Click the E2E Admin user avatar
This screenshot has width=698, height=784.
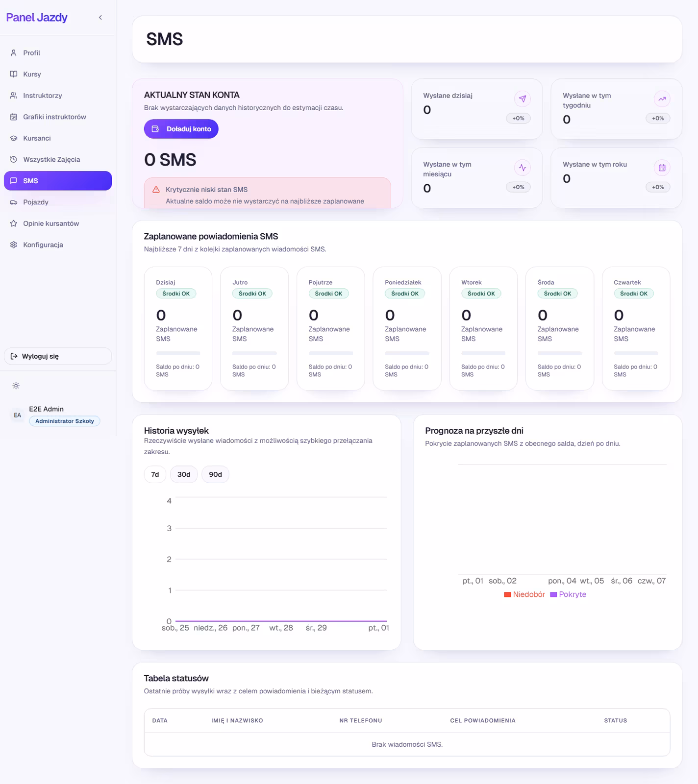pos(18,415)
